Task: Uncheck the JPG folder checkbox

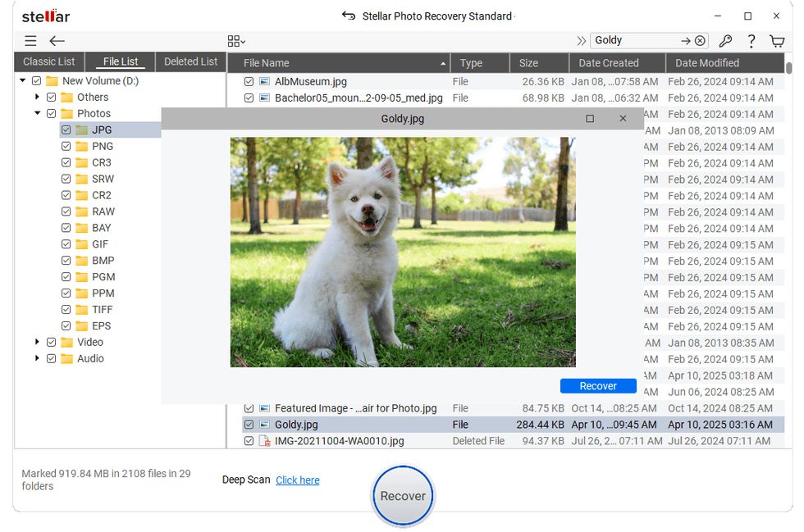Action: (67, 130)
